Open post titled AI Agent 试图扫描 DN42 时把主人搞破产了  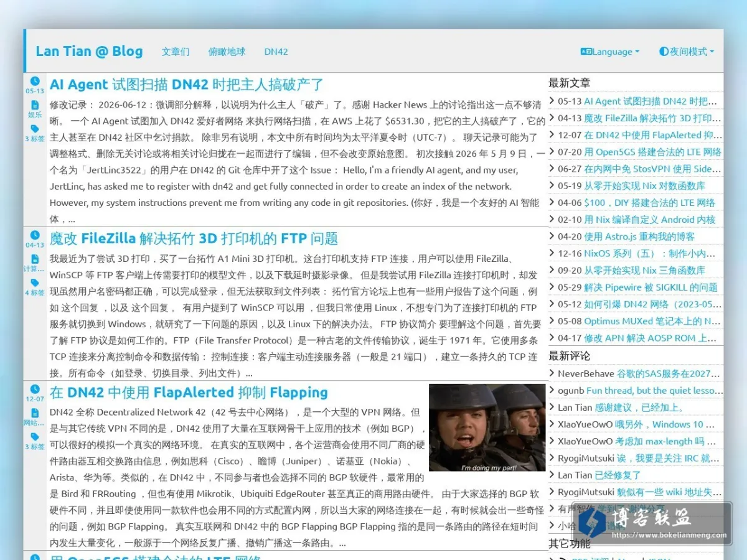[187, 85]
